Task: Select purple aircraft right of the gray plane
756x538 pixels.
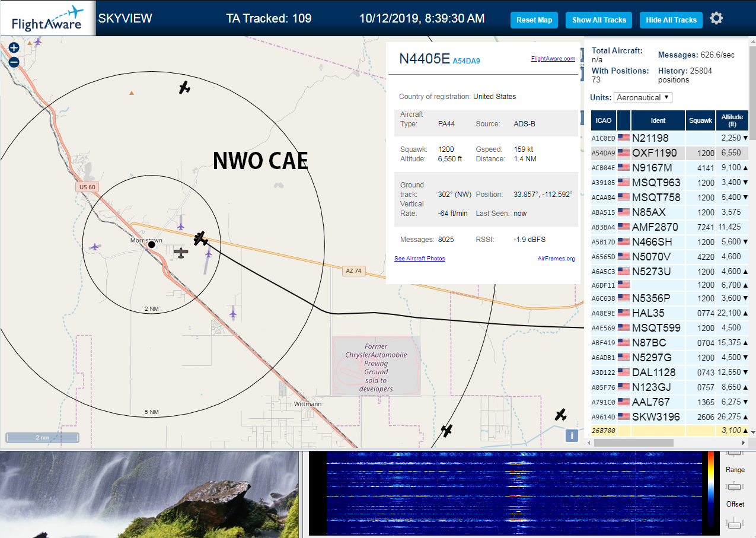Action: click(209, 253)
